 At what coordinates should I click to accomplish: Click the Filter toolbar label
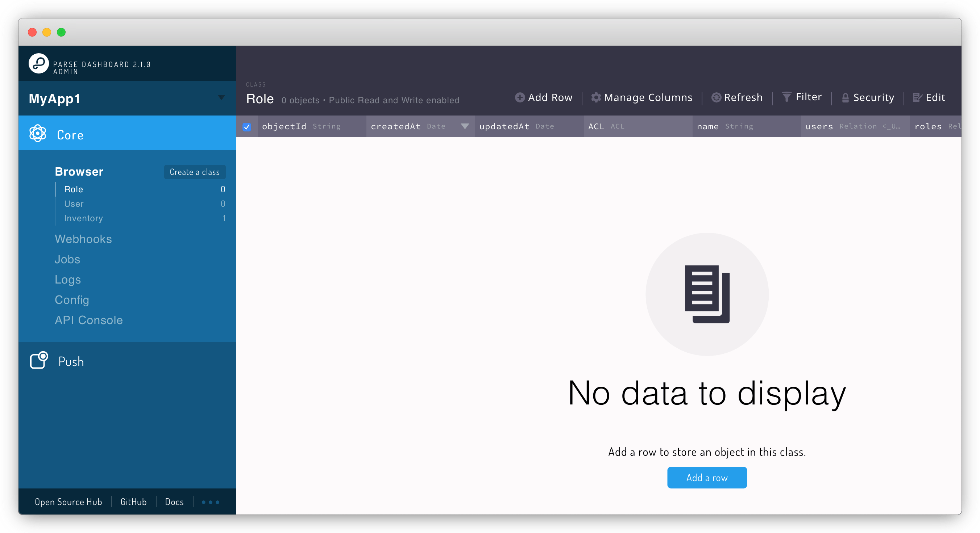tap(809, 97)
